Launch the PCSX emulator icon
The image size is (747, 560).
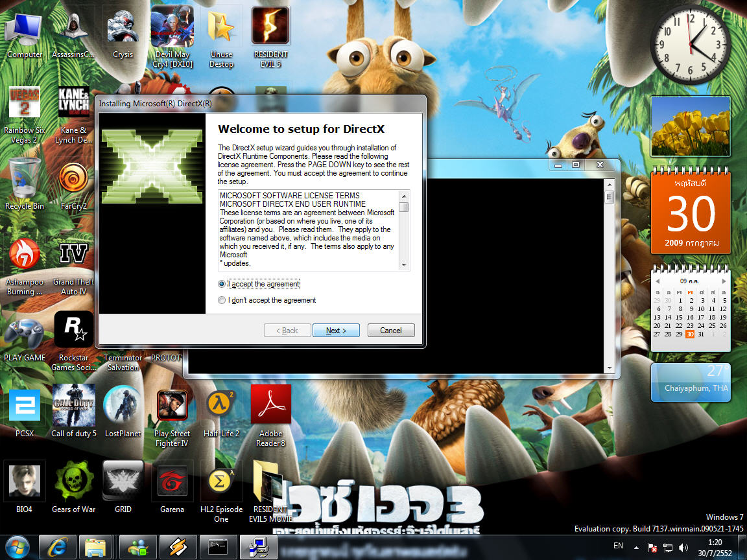tap(24, 414)
